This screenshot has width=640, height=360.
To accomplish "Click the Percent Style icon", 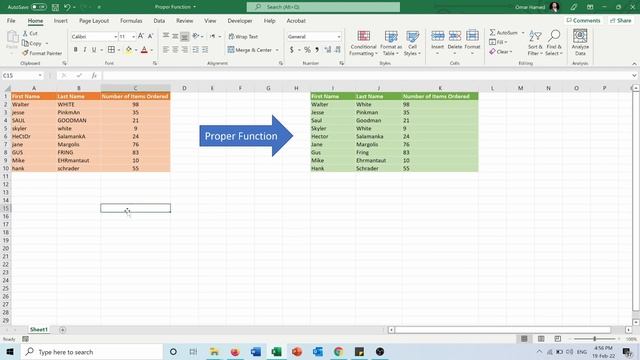I will [307, 50].
